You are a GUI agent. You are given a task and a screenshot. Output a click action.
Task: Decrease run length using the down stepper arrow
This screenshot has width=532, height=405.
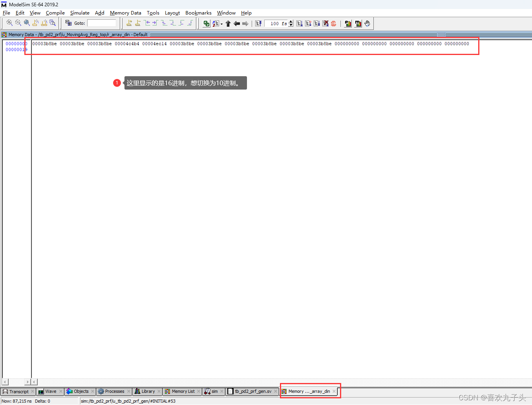tap(291, 26)
